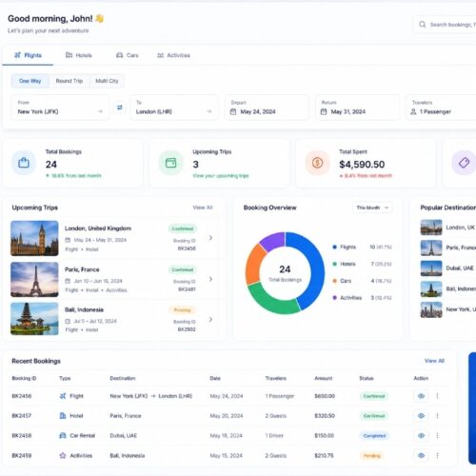The image size is (476, 476).
Task: Open the Return May 31, 2024 picker
Action: click(x=357, y=108)
